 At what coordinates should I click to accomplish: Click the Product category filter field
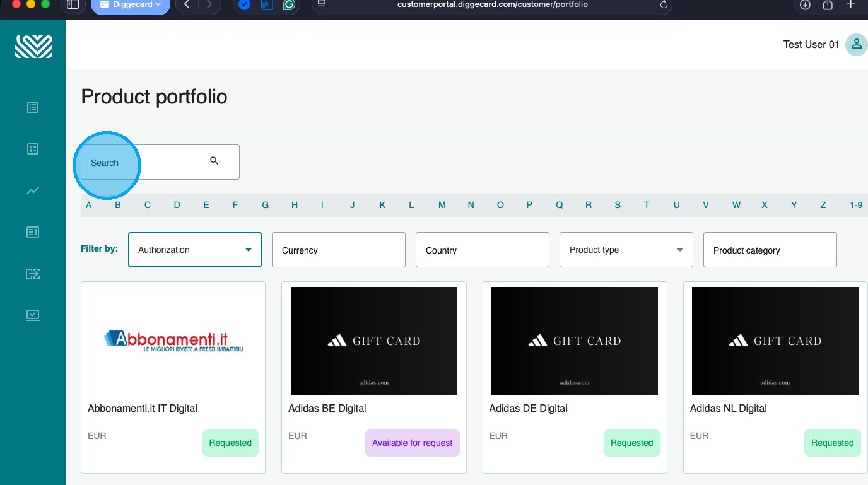coord(770,250)
